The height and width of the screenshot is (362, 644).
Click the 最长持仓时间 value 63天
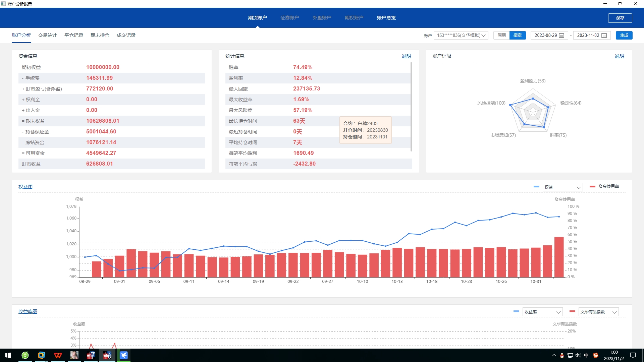point(299,121)
